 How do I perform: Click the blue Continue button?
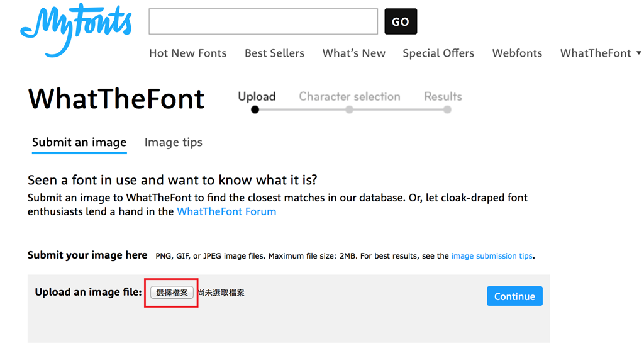(x=514, y=296)
